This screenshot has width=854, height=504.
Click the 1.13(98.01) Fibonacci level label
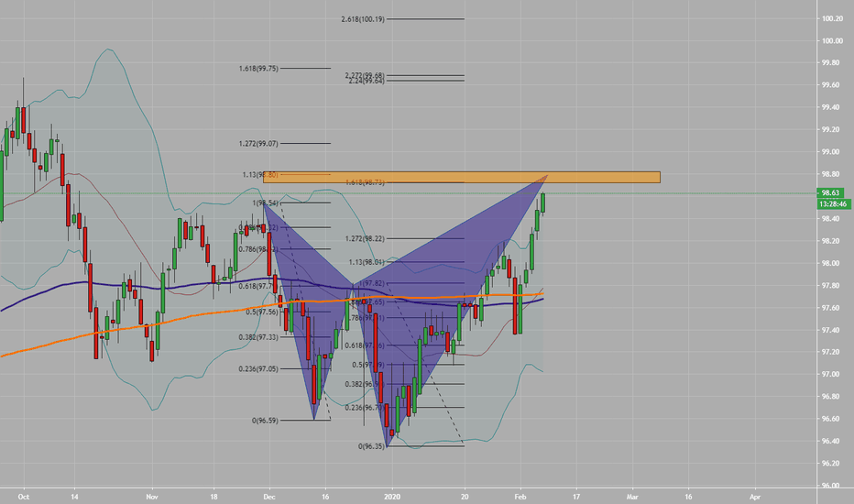tap(367, 262)
